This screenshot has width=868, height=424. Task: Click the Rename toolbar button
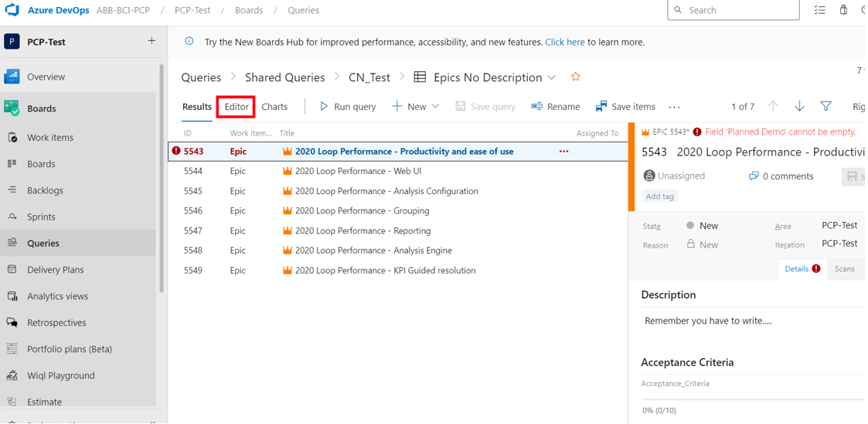pyautogui.click(x=555, y=107)
